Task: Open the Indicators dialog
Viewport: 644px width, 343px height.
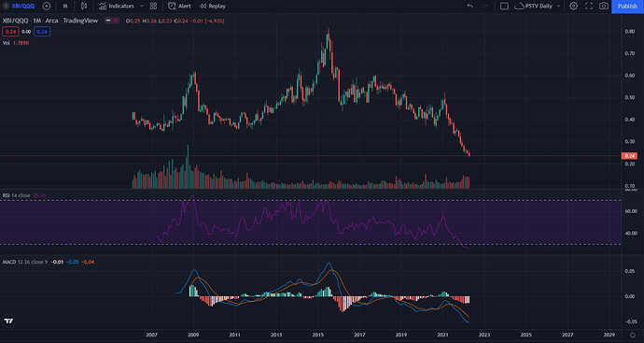Action: (117, 7)
